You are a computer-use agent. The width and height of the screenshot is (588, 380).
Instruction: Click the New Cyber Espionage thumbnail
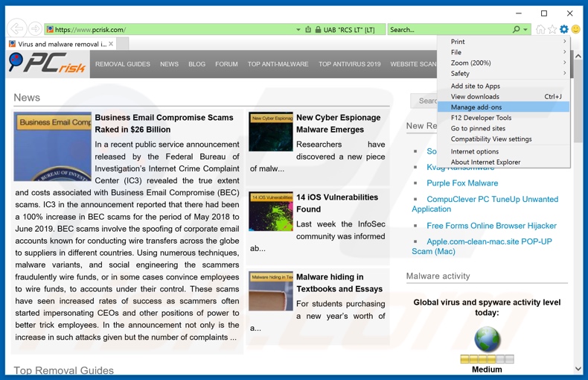271,131
